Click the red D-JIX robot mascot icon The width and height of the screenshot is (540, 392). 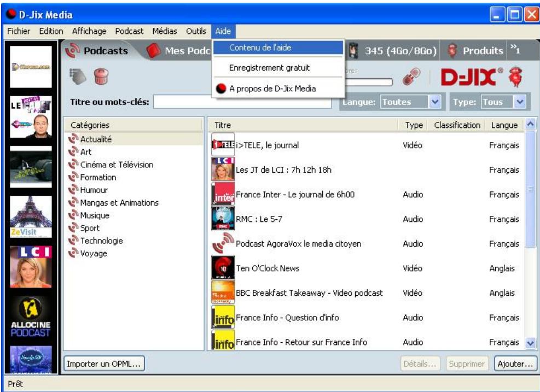(515, 77)
